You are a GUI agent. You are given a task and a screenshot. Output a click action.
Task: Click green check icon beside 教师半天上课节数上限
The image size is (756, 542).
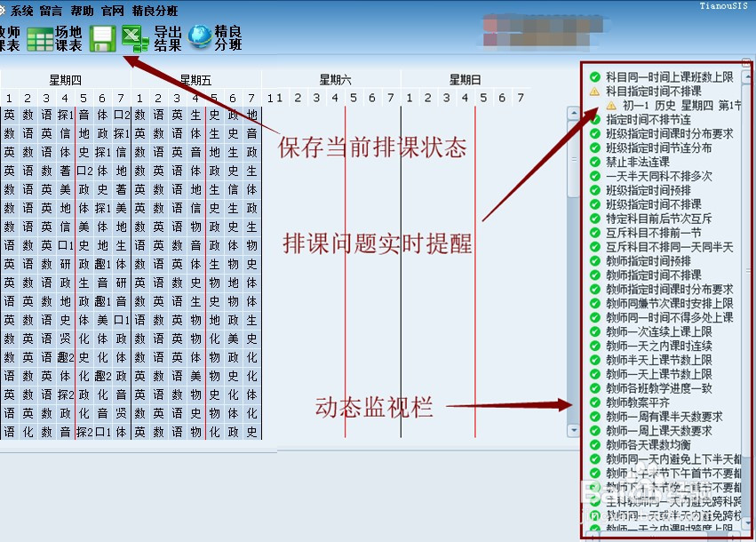point(595,360)
